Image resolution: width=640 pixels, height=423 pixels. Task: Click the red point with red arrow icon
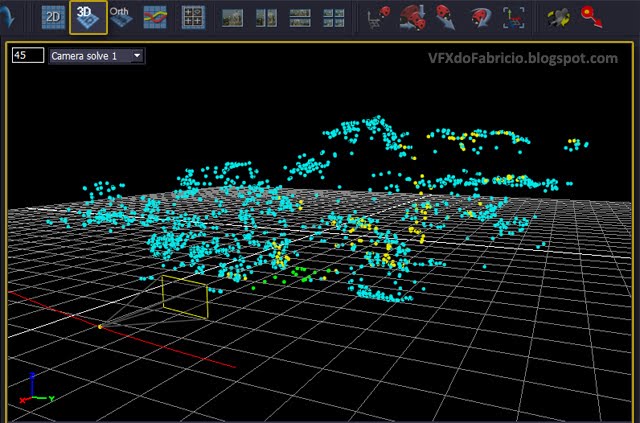click(x=592, y=17)
